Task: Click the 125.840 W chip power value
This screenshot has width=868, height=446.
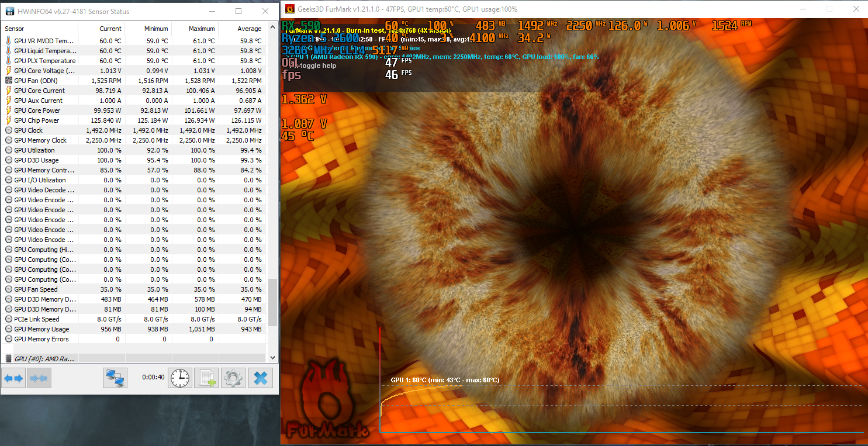Action: tap(106, 120)
